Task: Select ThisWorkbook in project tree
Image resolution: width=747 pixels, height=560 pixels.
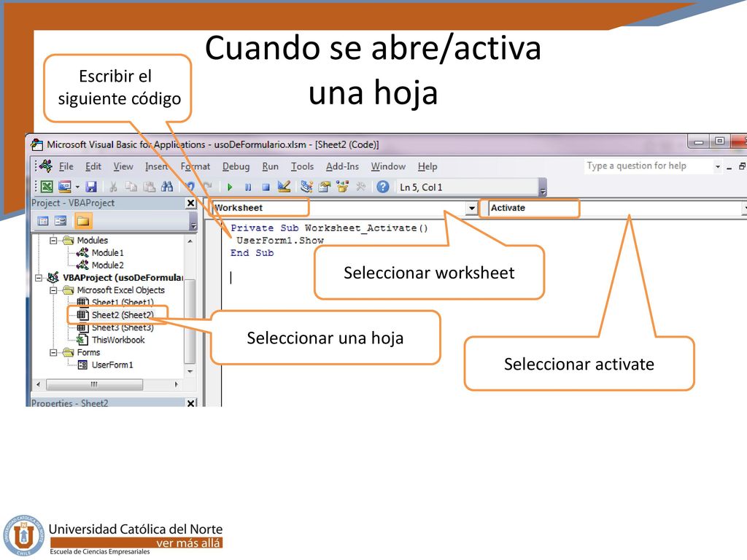Action: 118,340
